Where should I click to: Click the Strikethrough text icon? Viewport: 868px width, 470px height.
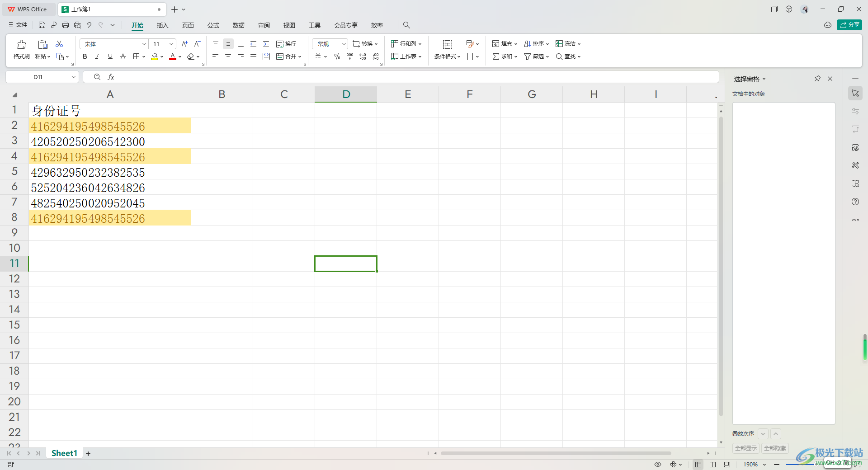[123, 56]
